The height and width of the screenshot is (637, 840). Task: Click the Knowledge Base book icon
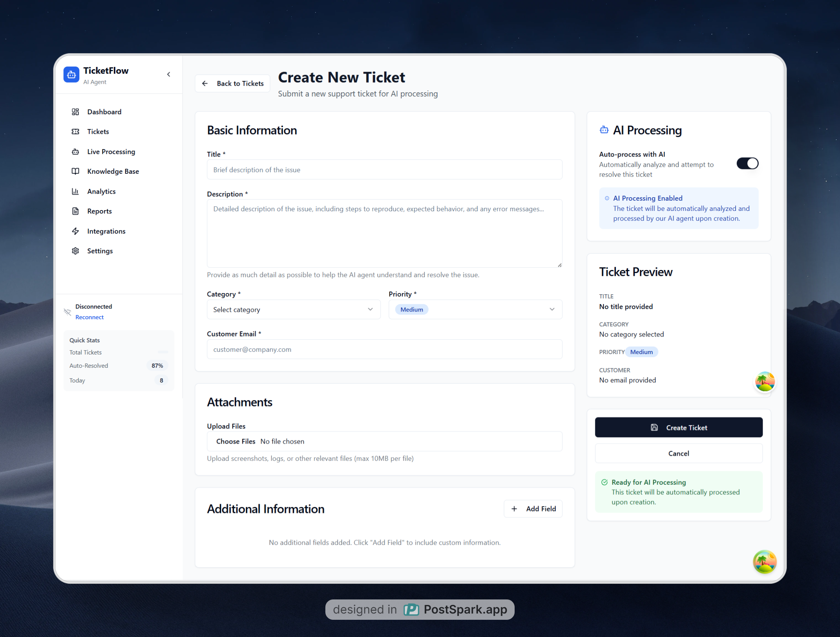[75, 171]
